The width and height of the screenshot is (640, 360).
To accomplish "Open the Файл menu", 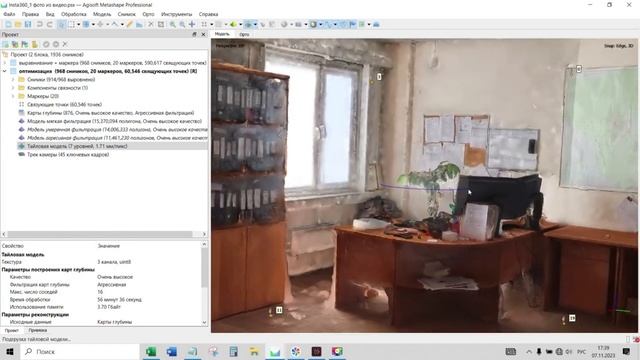I will (x=9, y=14).
